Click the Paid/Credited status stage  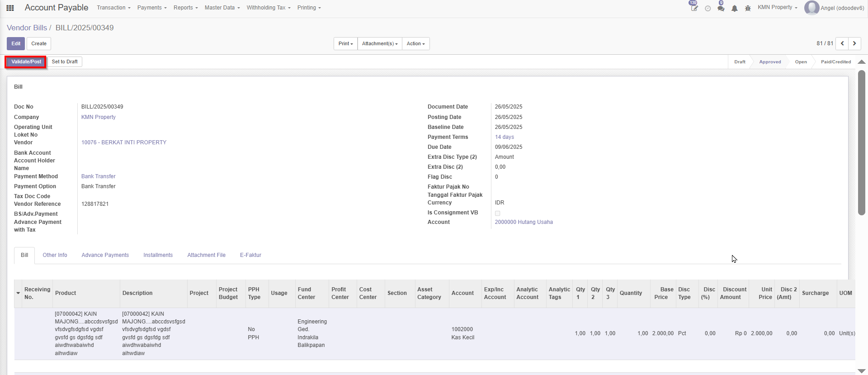tap(835, 62)
